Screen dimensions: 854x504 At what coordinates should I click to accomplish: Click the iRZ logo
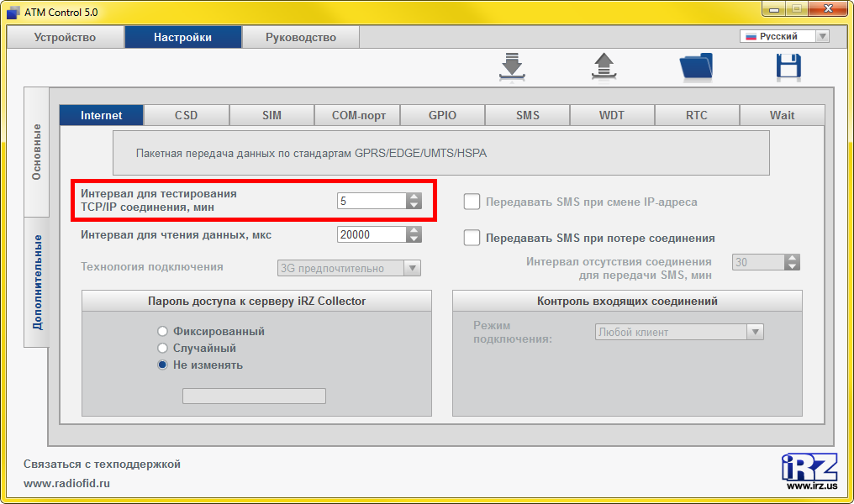click(x=809, y=470)
